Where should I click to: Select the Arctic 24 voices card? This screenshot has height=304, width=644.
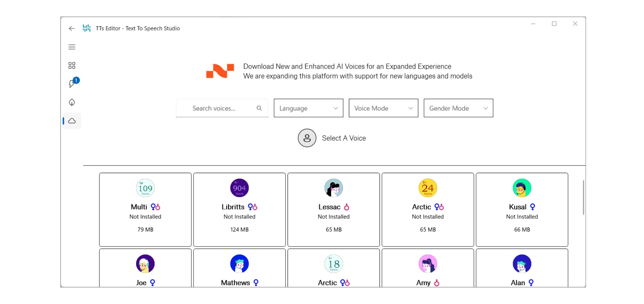click(428, 209)
